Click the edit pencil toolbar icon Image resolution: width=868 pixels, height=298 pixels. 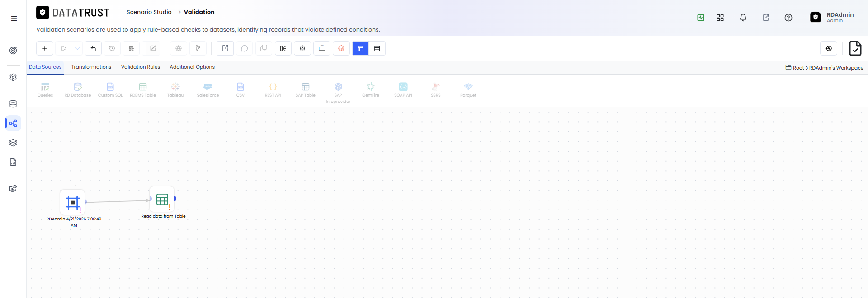pyautogui.click(x=153, y=48)
